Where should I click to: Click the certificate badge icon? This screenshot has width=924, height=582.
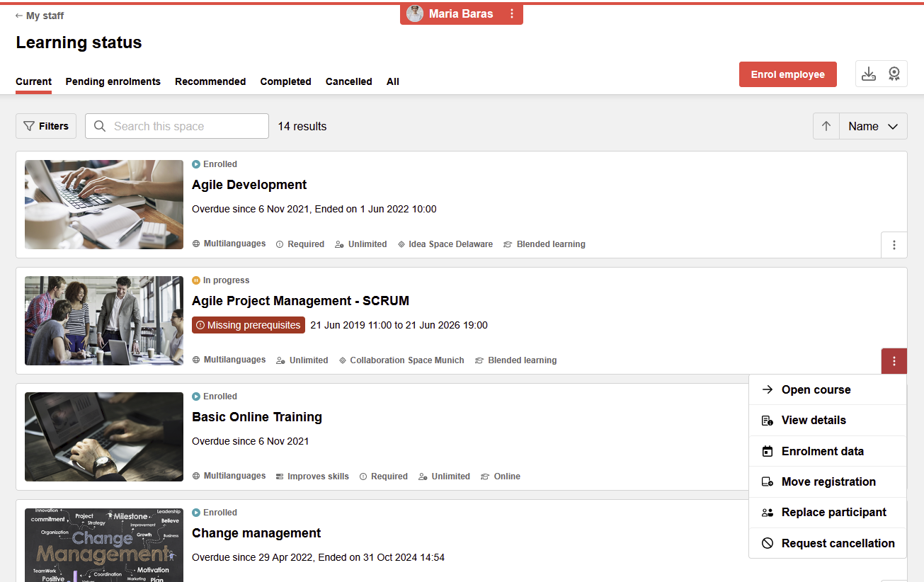tap(894, 74)
